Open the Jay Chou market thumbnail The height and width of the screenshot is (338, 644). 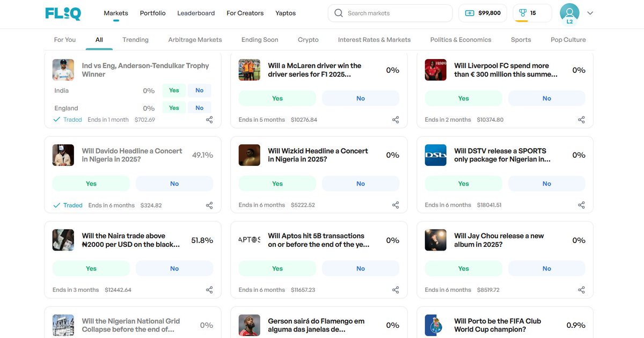(435, 240)
